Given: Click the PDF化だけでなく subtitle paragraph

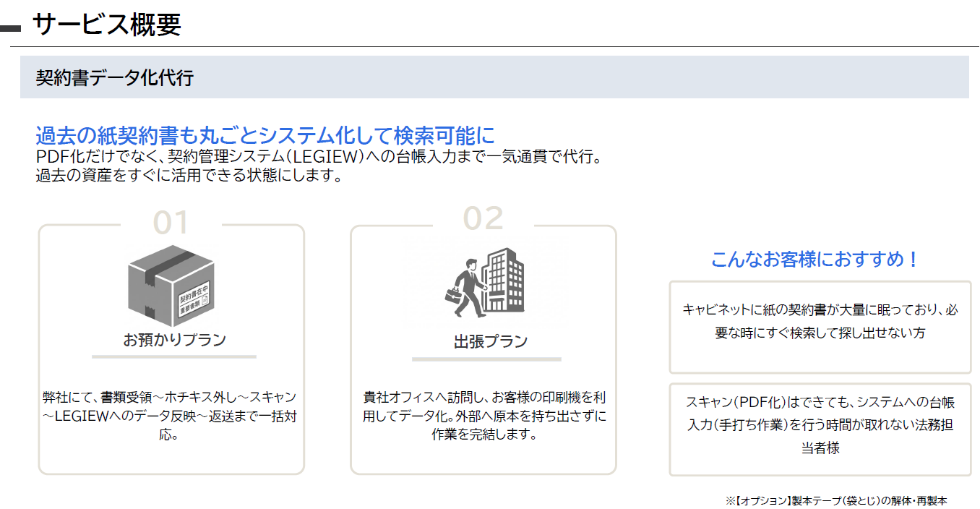Looking at the screenshot, I should (x=319, y=166).
